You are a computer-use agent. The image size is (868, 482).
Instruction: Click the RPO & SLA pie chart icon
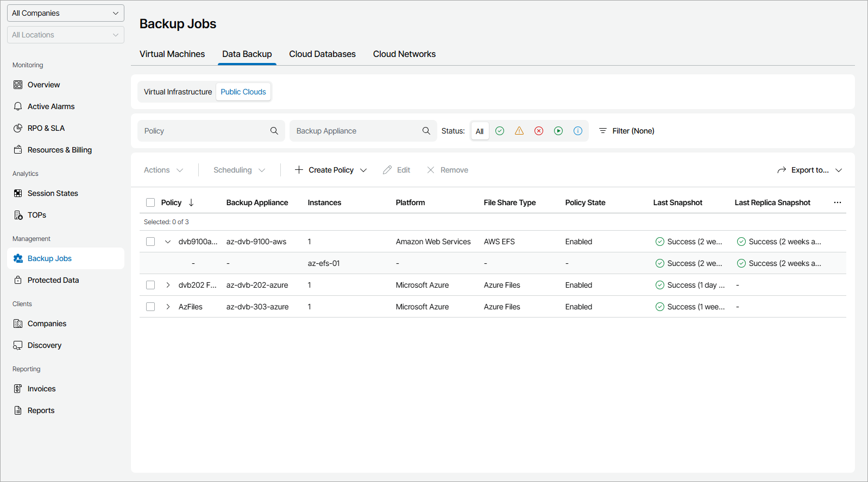coord(18,128)
